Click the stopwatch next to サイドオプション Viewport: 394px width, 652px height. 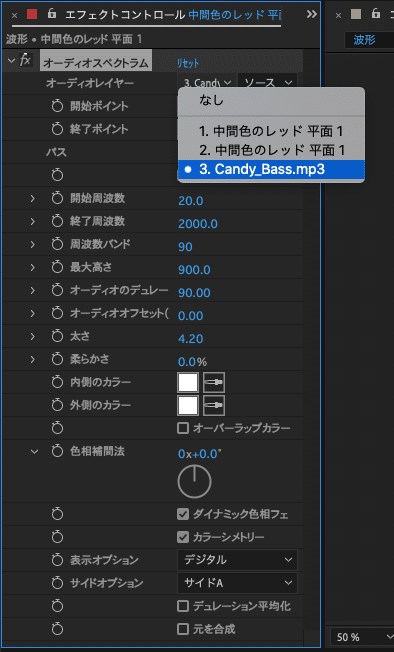click(57, 583)
